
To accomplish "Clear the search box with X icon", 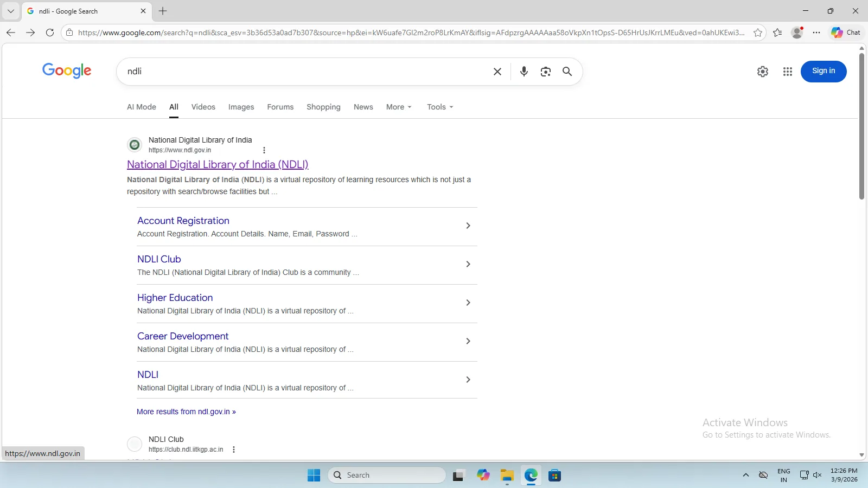I will (x=497, y=72).
